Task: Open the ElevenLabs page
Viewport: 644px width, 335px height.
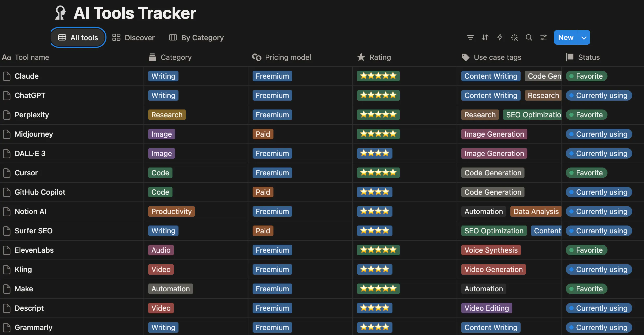Action: tap(34, 250)
